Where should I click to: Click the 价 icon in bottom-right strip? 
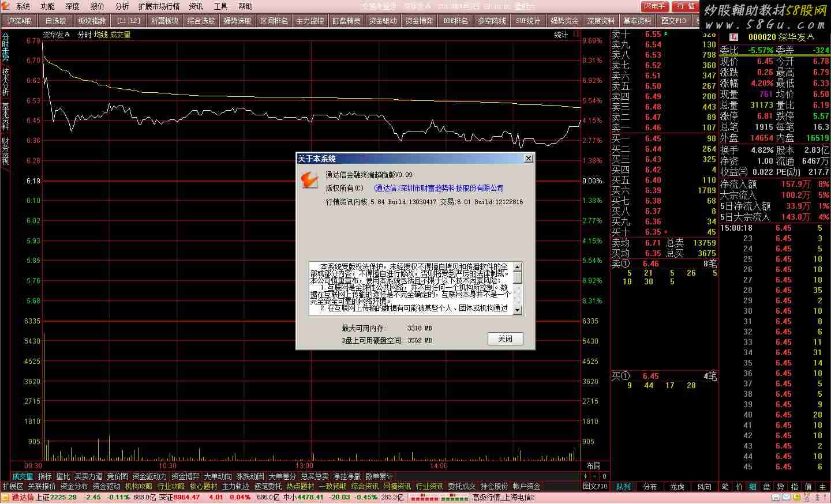point(739,487)
